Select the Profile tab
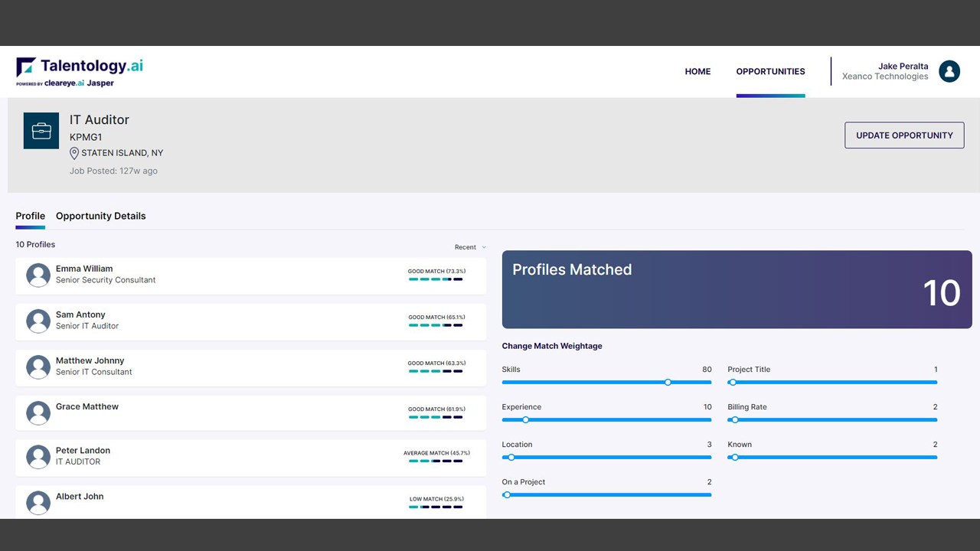 coord(31,216)
